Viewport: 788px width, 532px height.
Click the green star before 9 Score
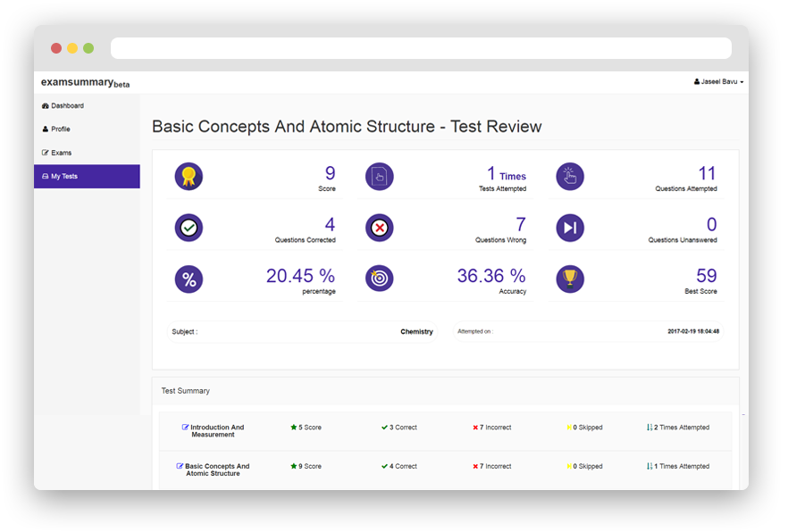(295, 465)
